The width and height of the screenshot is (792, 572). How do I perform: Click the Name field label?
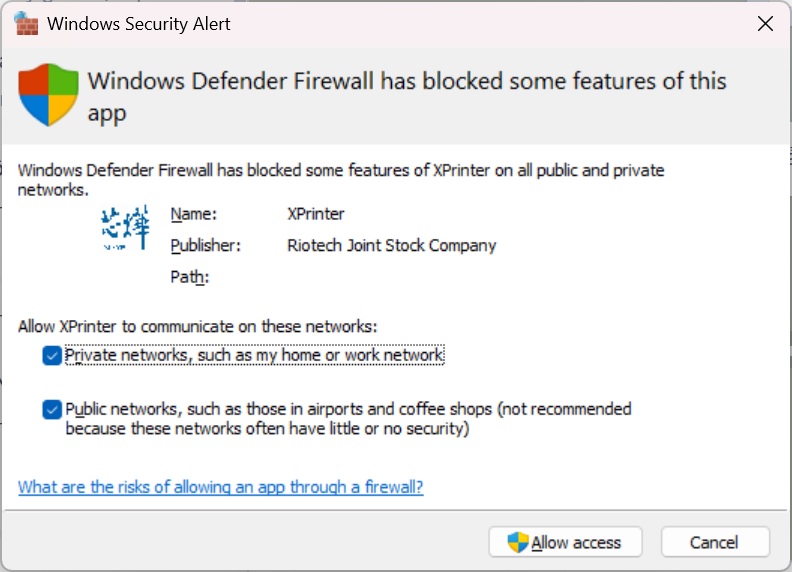coord(193,214)
